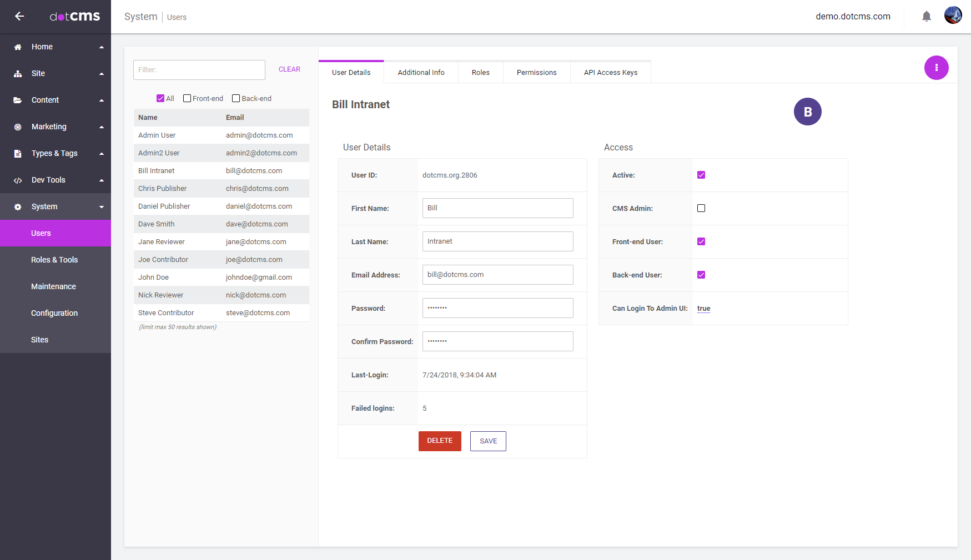Click the Dev Tools code icon

pyautogui.click(x=18, y=180)
